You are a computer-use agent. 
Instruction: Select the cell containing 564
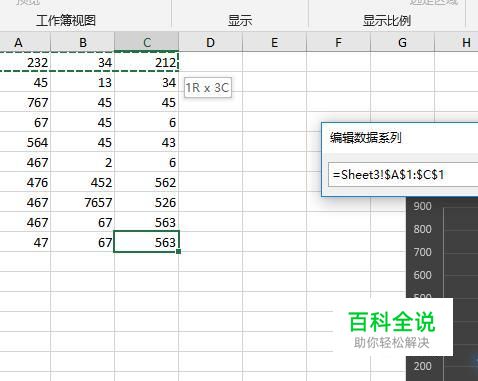[x=25, y=142]
